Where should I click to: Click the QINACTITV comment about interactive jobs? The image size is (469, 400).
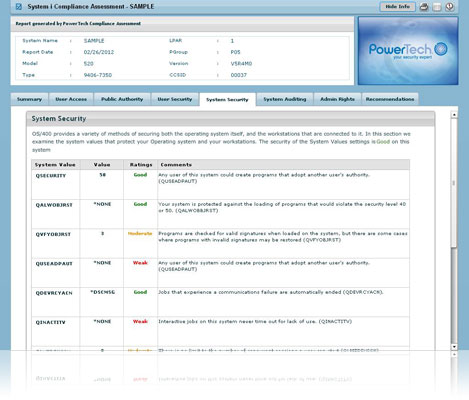click(255, 322)
